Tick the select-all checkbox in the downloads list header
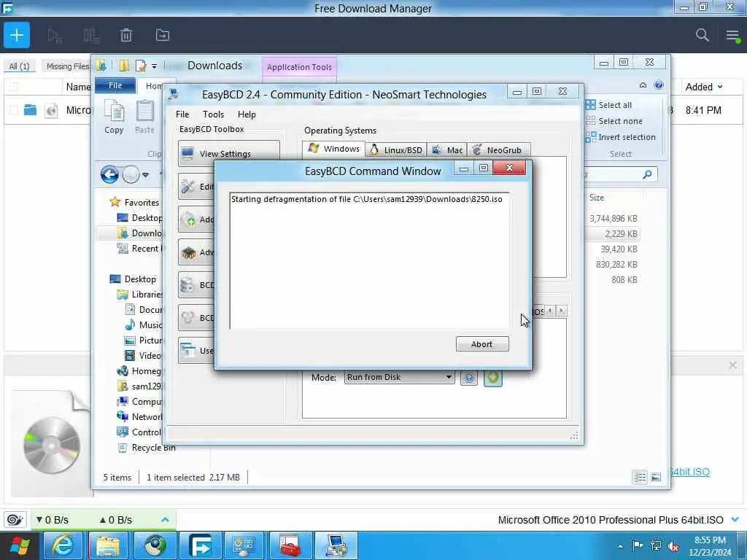This screenshot has width=747, height=560. 15,87
